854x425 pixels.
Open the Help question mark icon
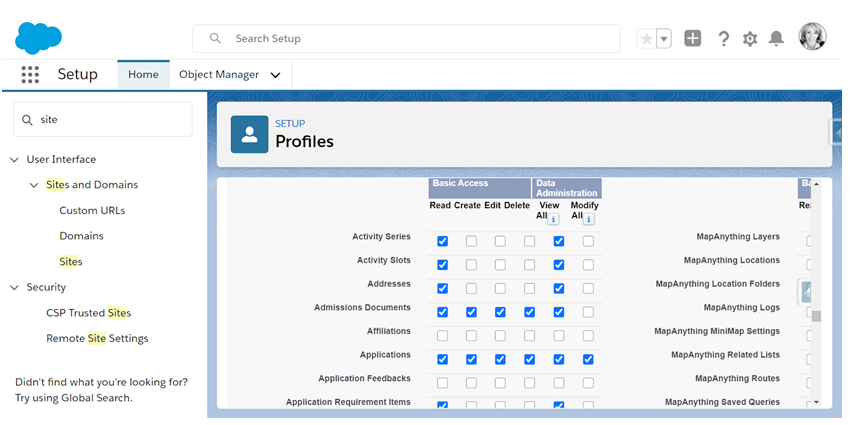(723, 39)
